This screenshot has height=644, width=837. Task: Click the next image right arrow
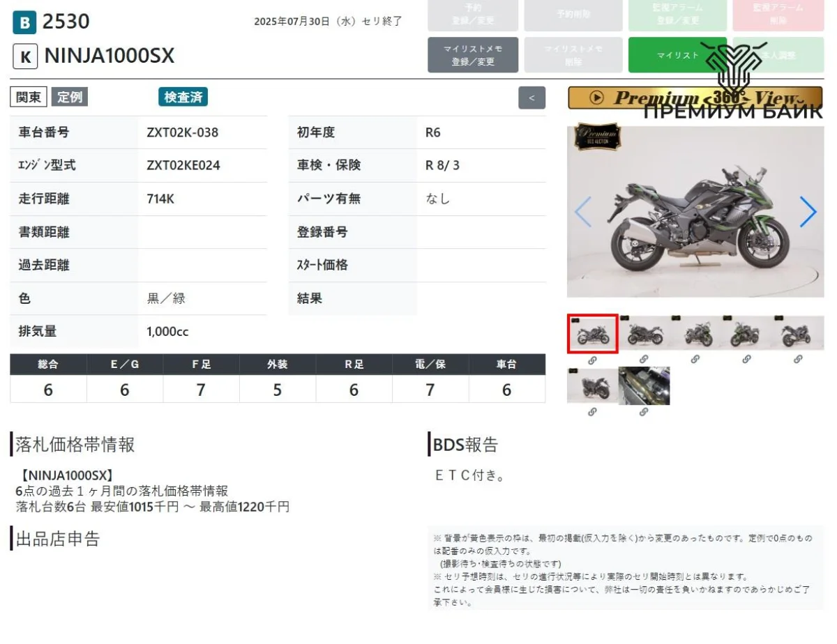pyautogui.click(x=807, y=212)
